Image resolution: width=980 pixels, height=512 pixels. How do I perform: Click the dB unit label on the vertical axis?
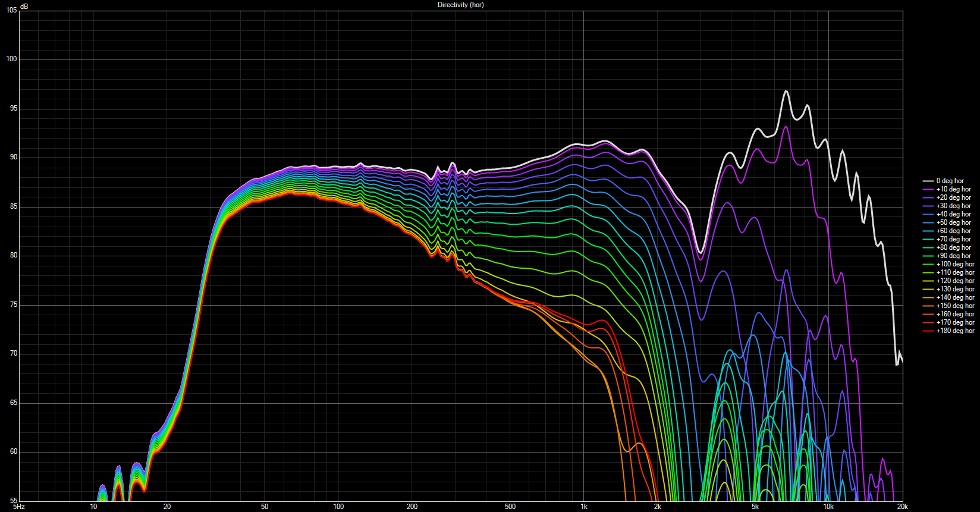[24, 6]
